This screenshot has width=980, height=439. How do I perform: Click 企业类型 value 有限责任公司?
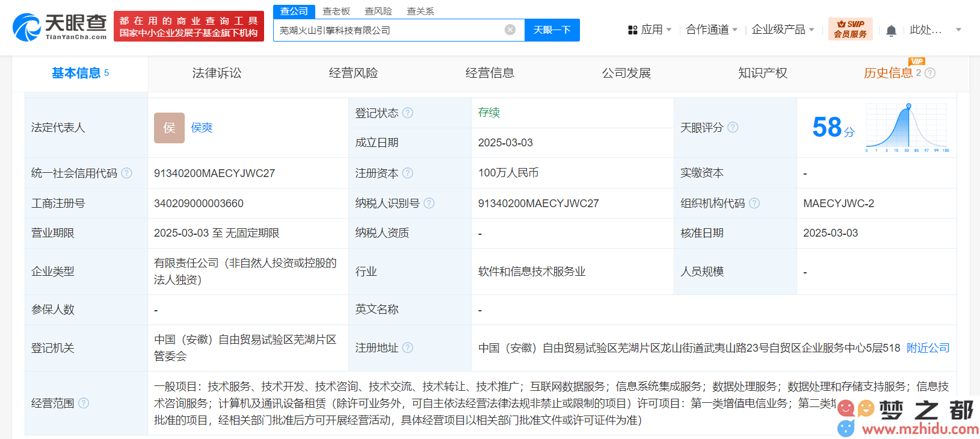pos(245,272)
